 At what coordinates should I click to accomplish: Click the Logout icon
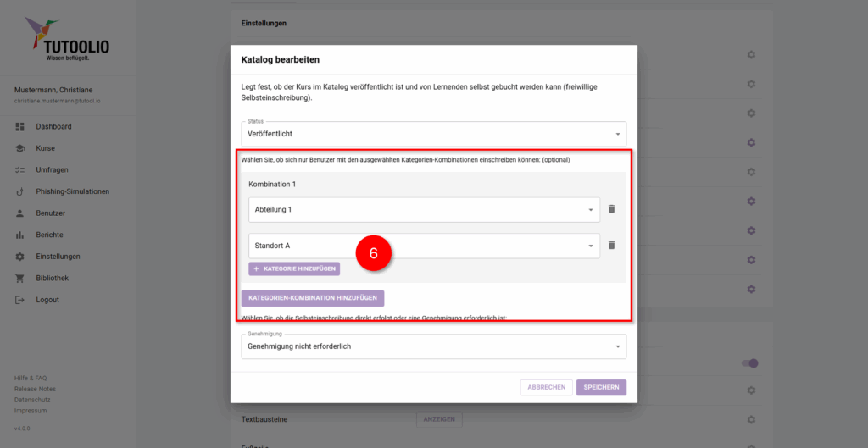[19, 300]
